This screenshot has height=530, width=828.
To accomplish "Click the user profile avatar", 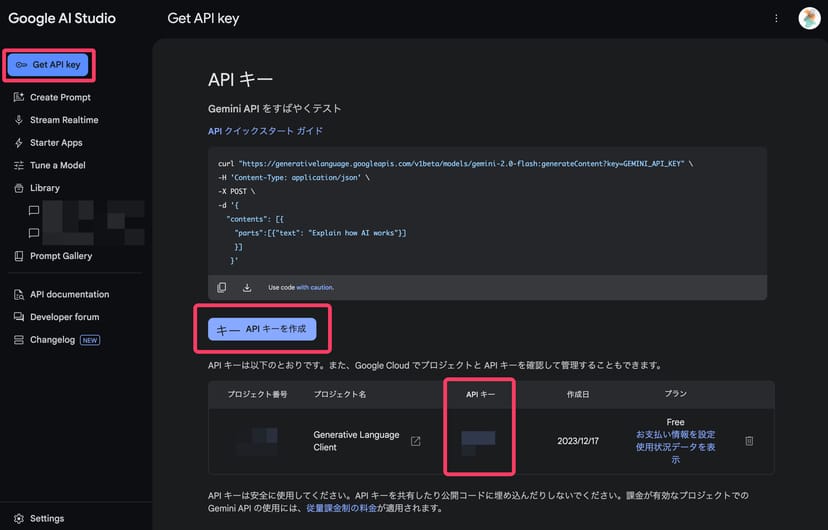I will click(x=809, y=18).
